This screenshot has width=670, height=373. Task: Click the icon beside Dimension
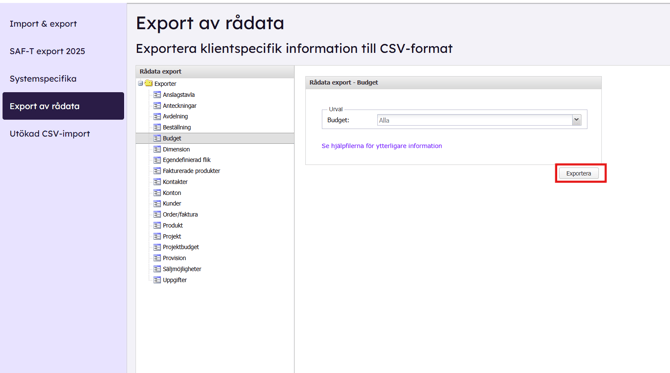tap(157, 149)
